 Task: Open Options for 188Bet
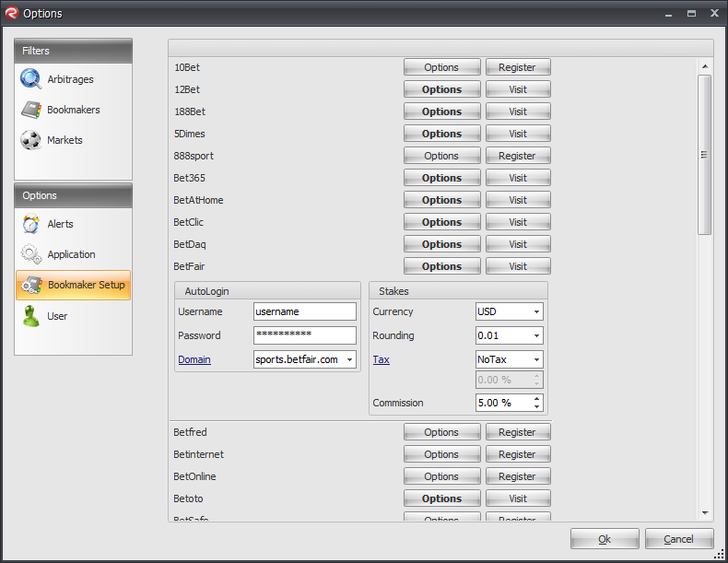441,111
